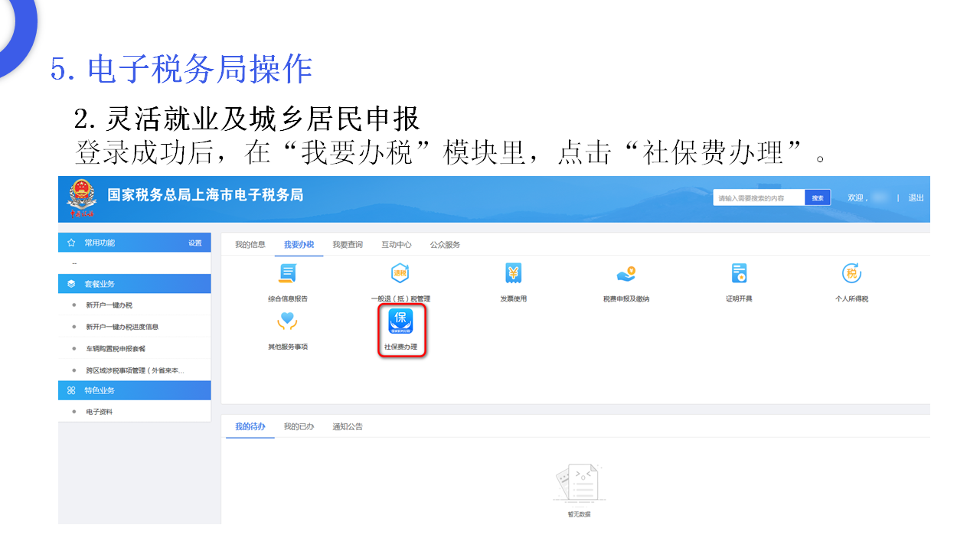Open 跨区域涉税事项管理 sidebar item
The width and height of the screenshot is (980, 551).
coord(135,370)
